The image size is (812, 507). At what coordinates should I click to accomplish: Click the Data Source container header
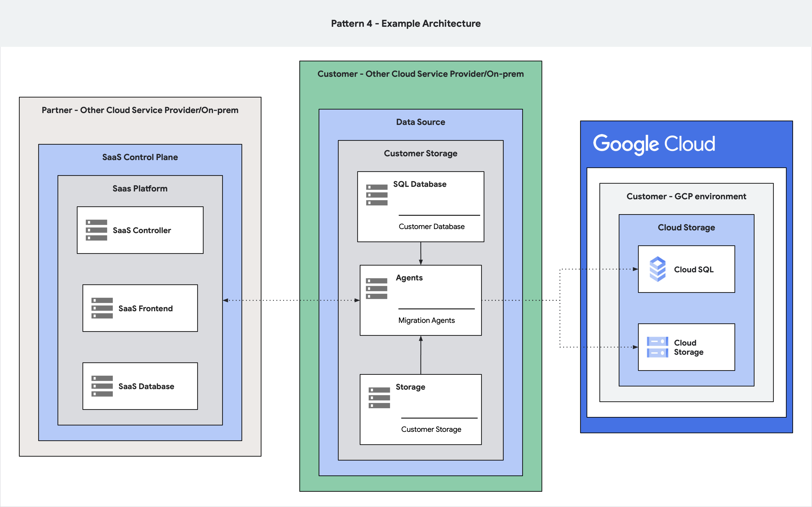pyautogui.click(x=420, y=122)
